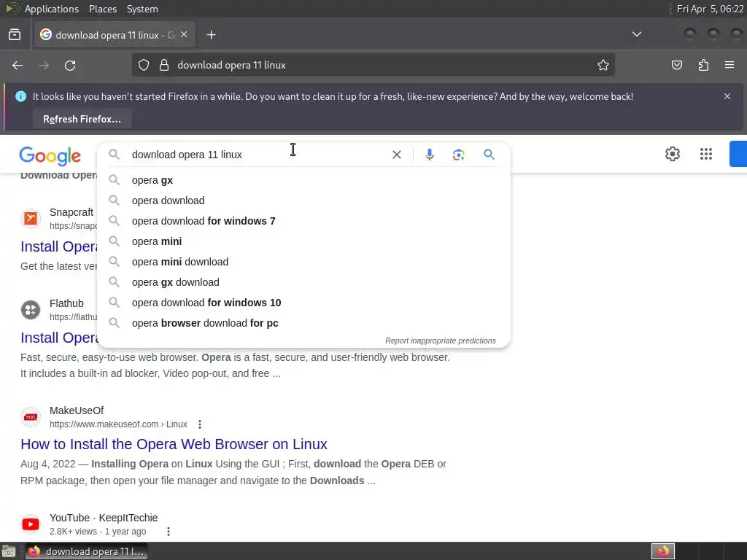Screen dimensions: 747x560
Task: Open the Snapcraft Install Opera result
Action: tap(59, 246)
